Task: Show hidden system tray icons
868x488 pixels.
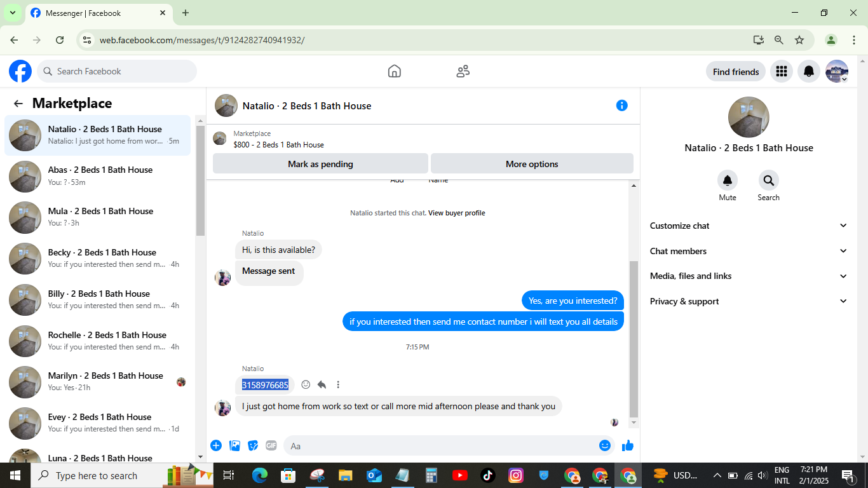Action: click(x=717, y=475)
